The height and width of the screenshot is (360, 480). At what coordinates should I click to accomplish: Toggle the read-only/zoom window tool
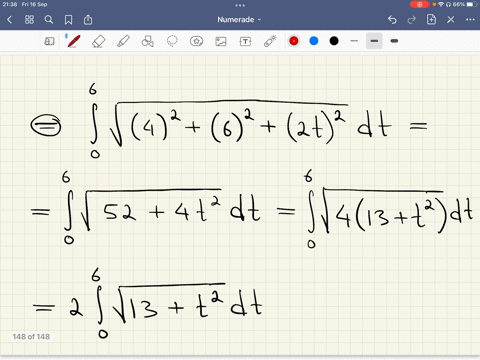coord(49,41)
